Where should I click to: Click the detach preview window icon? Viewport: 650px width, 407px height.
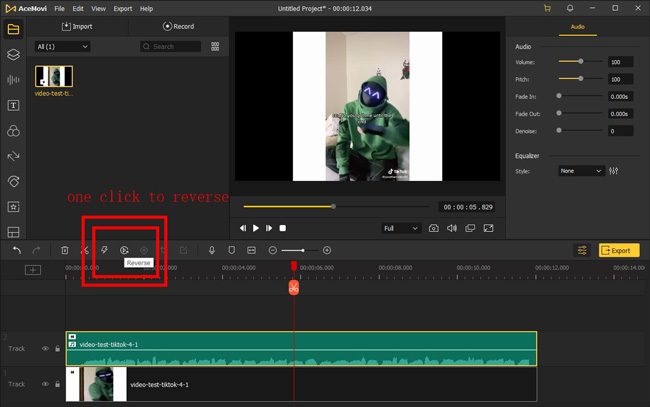click(x=470, y=228)
